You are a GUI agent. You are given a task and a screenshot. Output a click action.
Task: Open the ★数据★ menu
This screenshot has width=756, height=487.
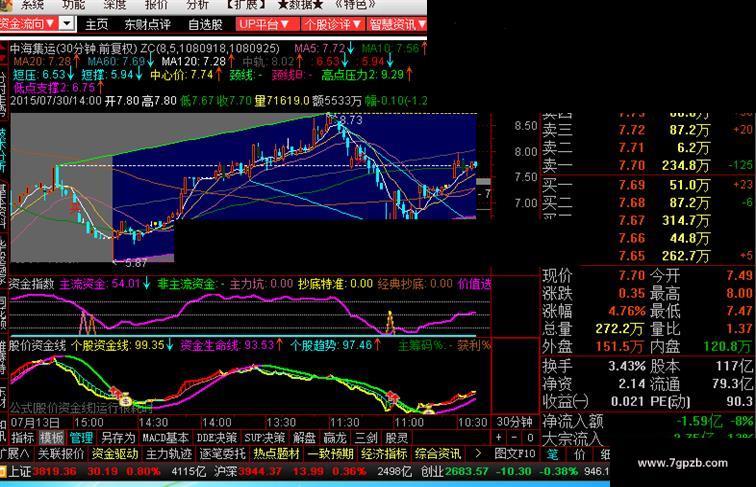coord(300,5)
